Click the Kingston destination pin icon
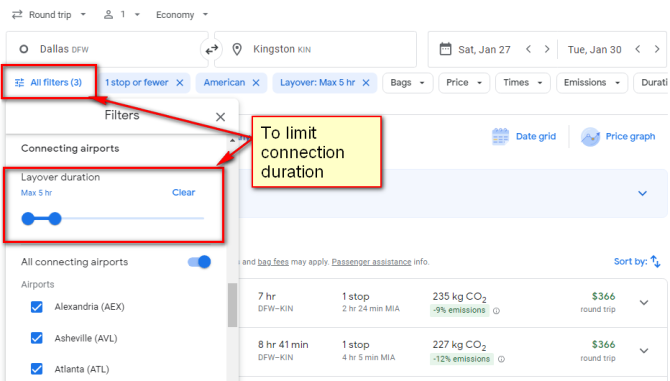This screenshot has width=670, height=381. [237, 50]
